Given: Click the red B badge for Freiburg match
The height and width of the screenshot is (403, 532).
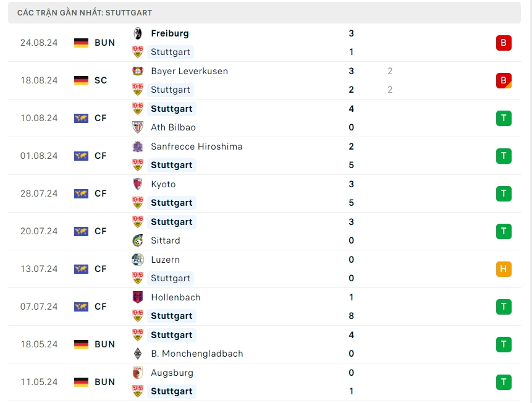Looking at the screenshot, I should (504, 43).
